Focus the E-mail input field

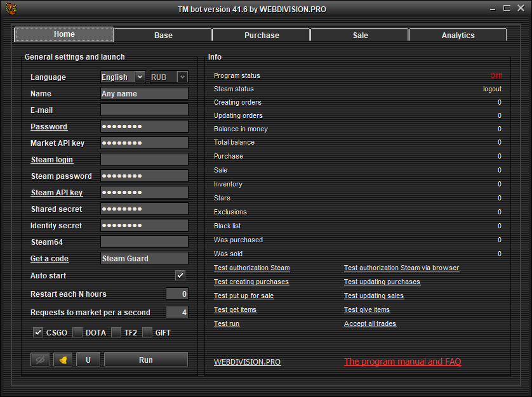(x=144, y=110)
